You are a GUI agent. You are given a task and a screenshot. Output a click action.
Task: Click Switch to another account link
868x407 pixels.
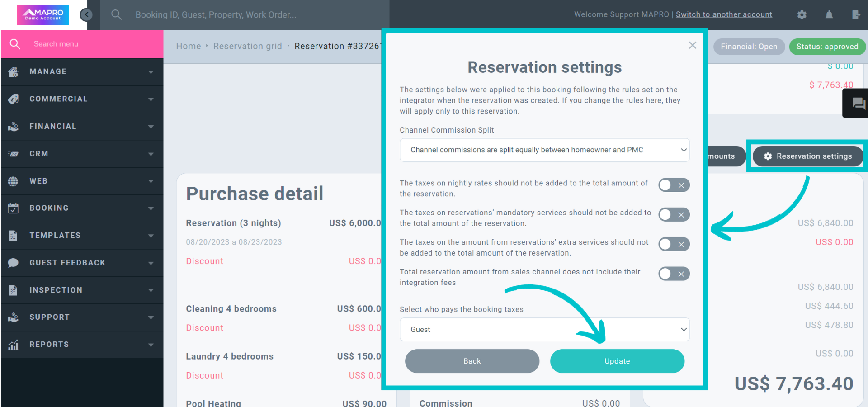(724, 14)
